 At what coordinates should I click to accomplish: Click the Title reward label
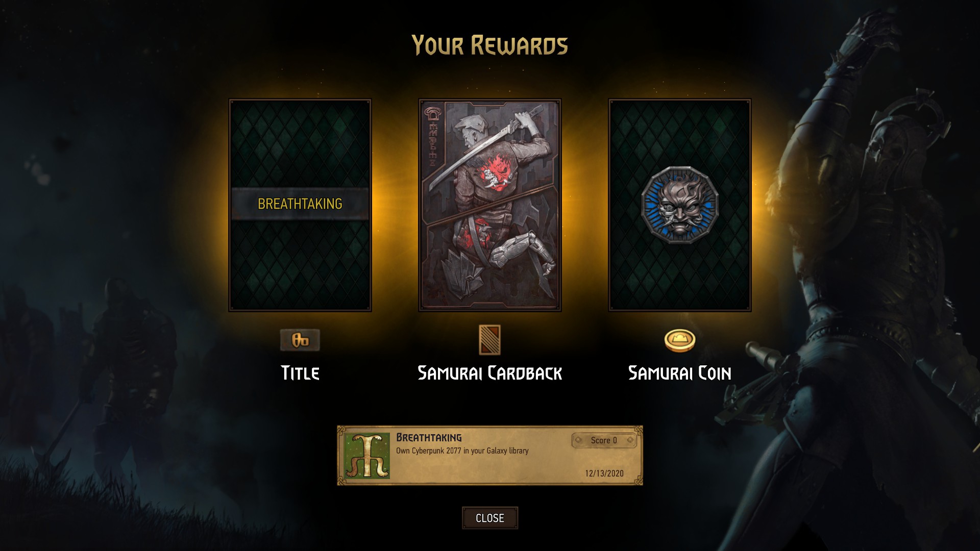click(300, 373)
